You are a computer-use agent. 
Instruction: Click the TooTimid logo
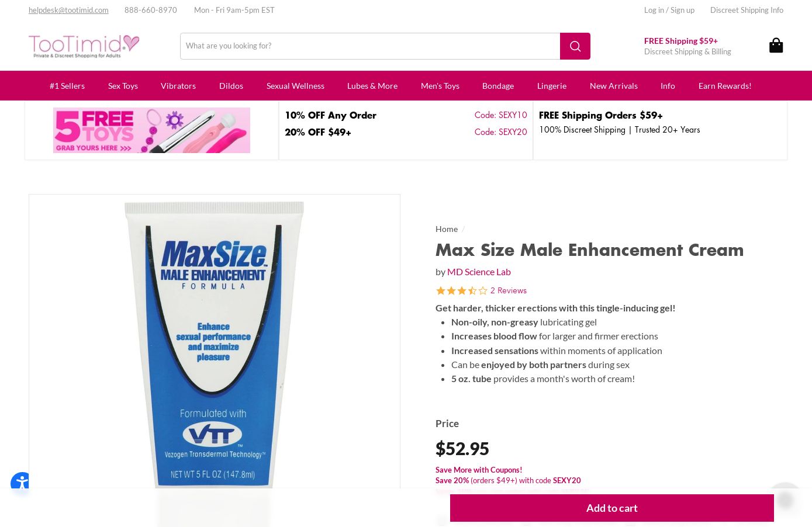pos(84,46)
